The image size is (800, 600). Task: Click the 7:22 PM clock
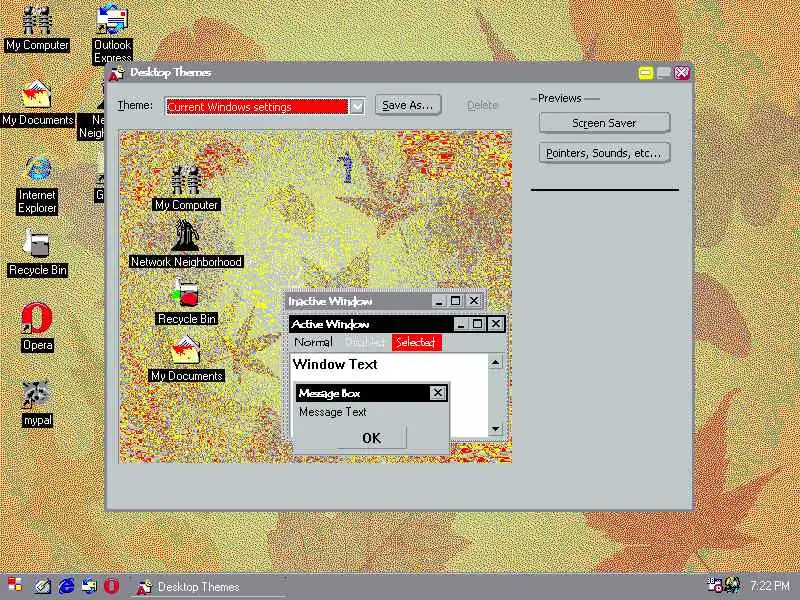click(x=769, y=586)
